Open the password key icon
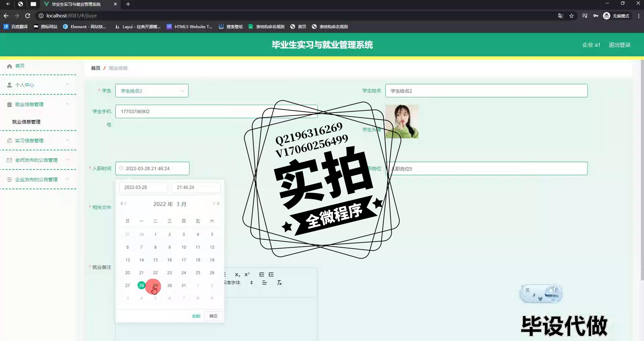The height and width of the screenshot is (341, 644). coord(596,16)
